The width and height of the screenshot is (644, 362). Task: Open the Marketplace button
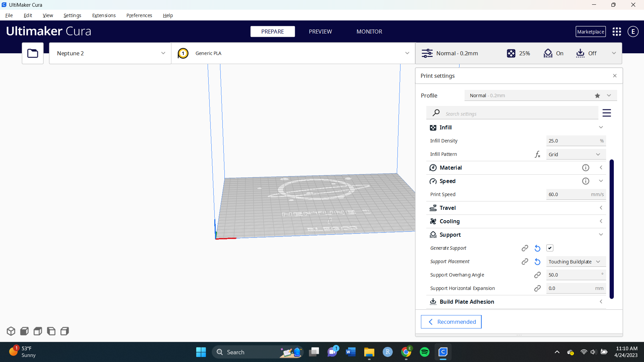590,32
